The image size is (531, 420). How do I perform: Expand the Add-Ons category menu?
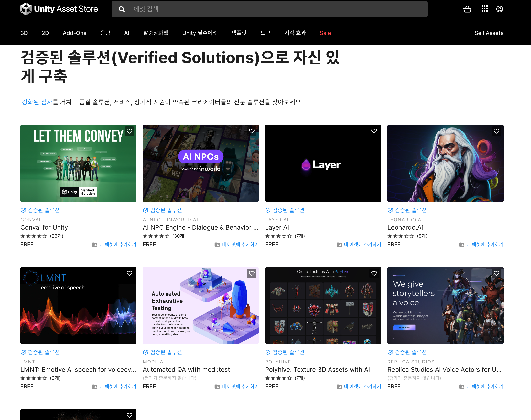coord(75,33)
